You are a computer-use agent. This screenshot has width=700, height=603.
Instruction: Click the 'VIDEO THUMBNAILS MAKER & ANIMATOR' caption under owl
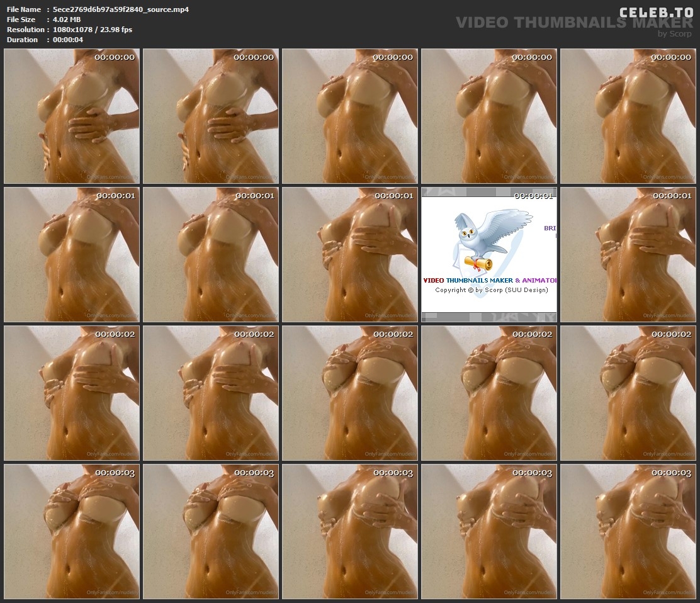tap(490, 280)
